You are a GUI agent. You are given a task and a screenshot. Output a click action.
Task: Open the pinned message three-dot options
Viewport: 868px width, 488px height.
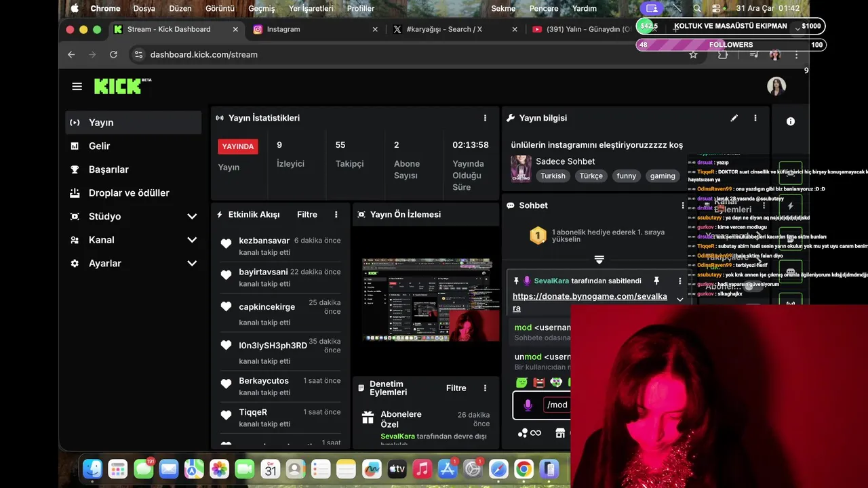click(680, 281)
